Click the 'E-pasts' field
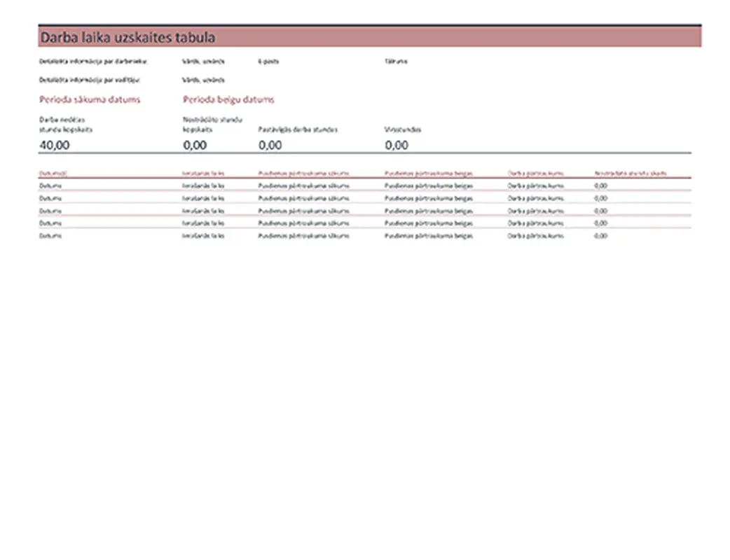This screenshot has height=560, width=730. (268, 62)
